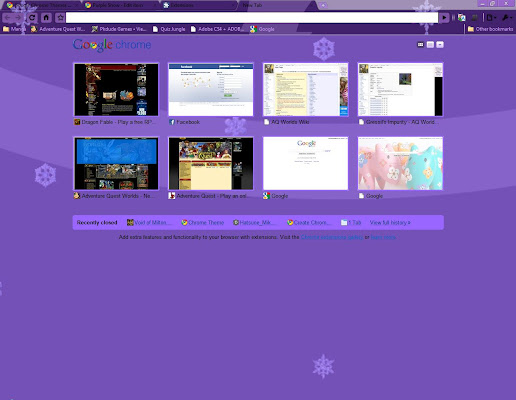The image size is (516, 400).
Task: Click the dark extension icon beside the translate icon
Action: point(474,18)
